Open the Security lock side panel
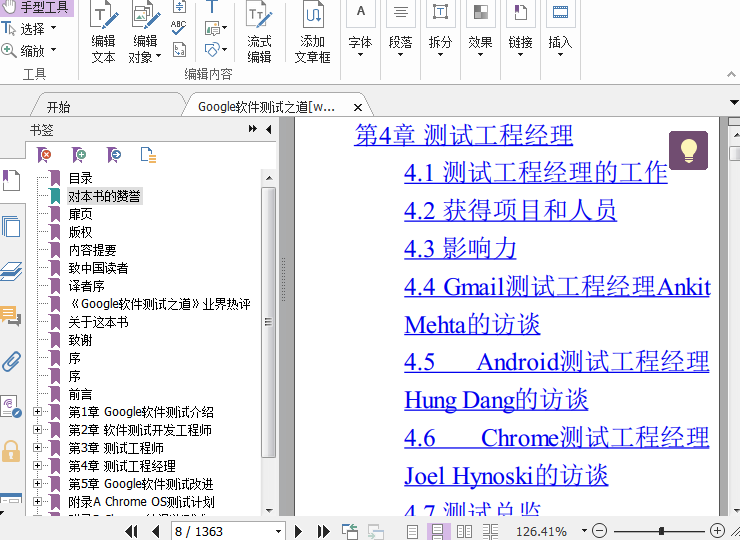This screenshot has width=740, height=540. [11, 451]
